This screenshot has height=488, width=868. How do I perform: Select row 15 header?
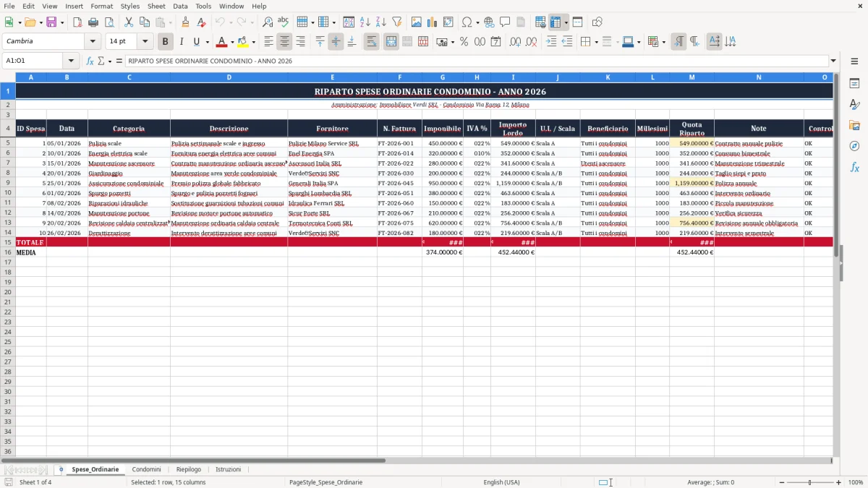[x=8, y=242]
